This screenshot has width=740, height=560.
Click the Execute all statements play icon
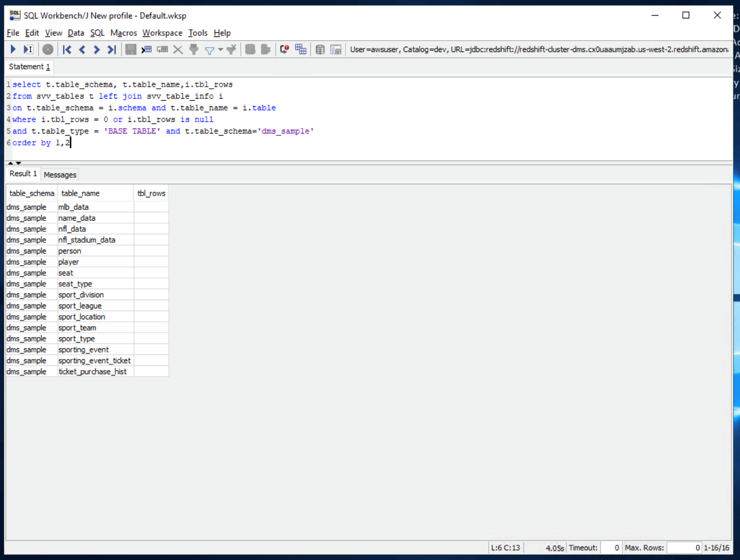[x=13, y=49]
